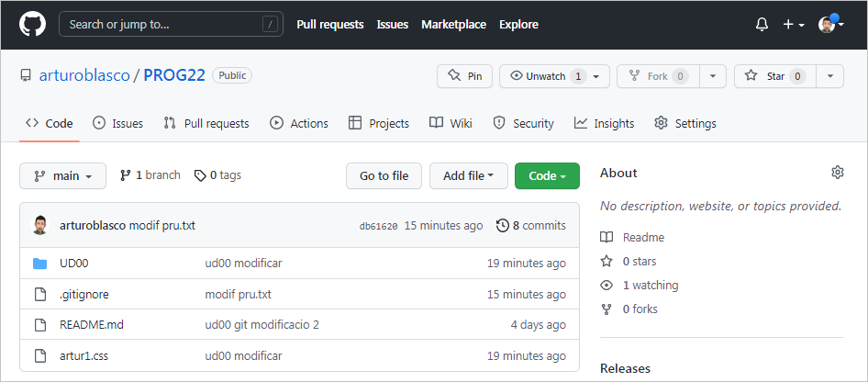Open Issues in top navigation bar
The image size is (868, 382).
pos(393,25)
